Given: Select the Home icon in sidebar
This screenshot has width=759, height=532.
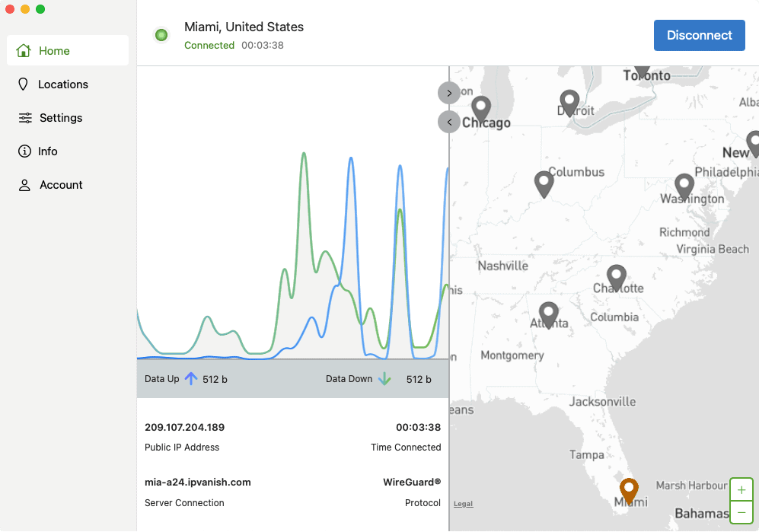Looking at the screenshot, I should [x=25, y=50].
